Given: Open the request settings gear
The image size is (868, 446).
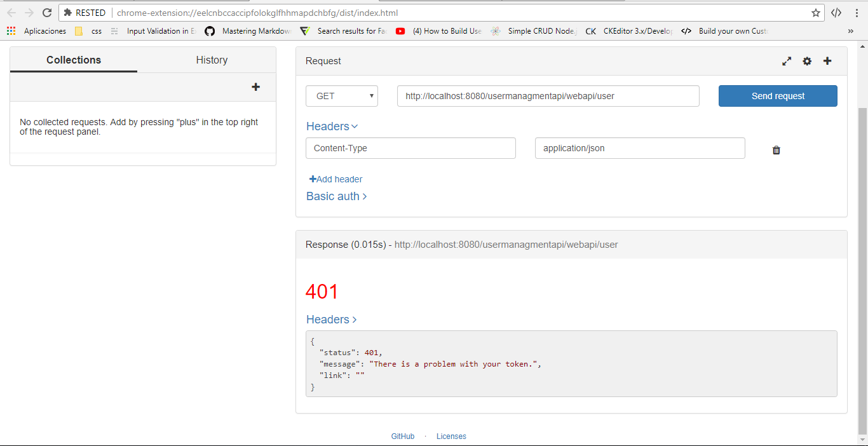Looking at the screenshot, I should point(806,61).
